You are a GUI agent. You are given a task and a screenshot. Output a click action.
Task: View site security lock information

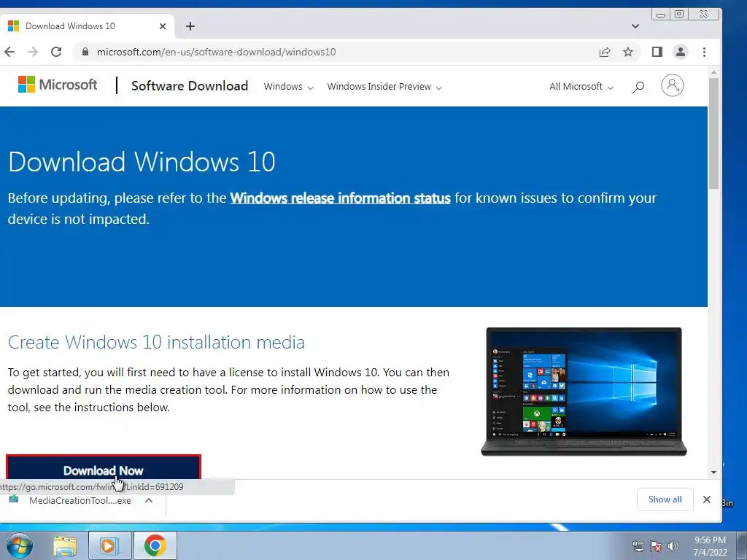[85, 52]
